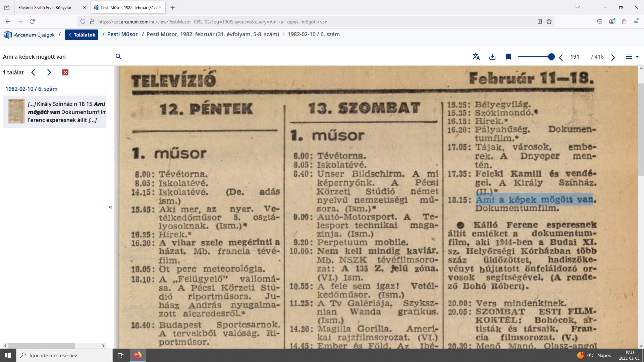Collapse the results sidebar panel
Viewport: 644px width, 362px height.
[x=110, y=207]
